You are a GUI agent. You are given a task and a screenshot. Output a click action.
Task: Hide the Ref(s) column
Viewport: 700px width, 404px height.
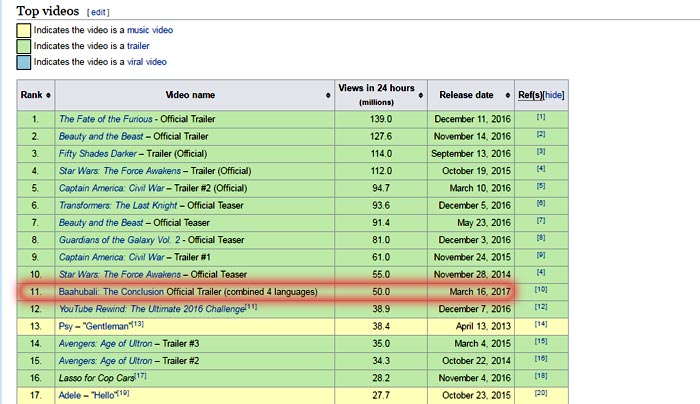[554, 95]
